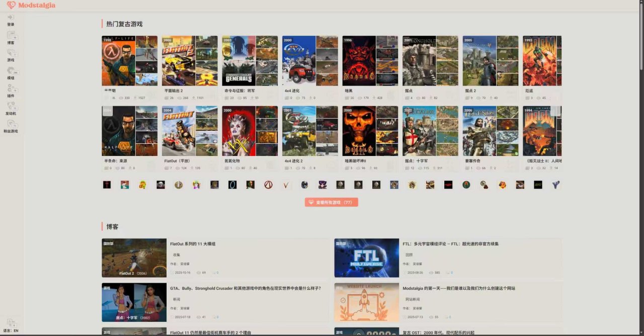This screenshot has height=336, width=644.
Task: Click the red V game icon in strip
Action: (286, 185)
